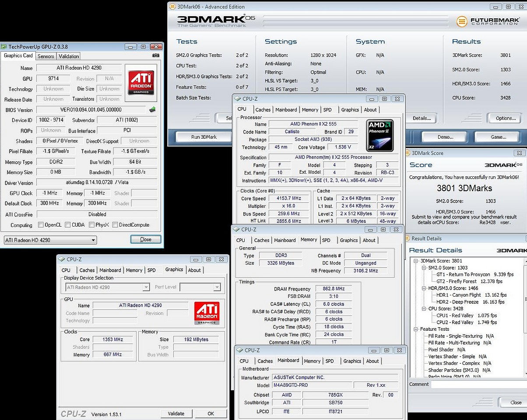Tick the CUDA checkbox
527x420 pixels.
click(68, 225)
